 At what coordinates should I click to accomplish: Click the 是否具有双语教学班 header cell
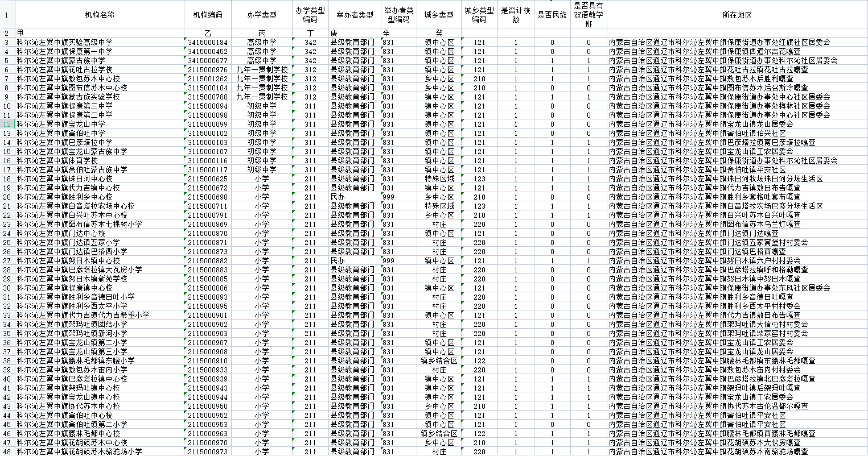click(589, 15)
